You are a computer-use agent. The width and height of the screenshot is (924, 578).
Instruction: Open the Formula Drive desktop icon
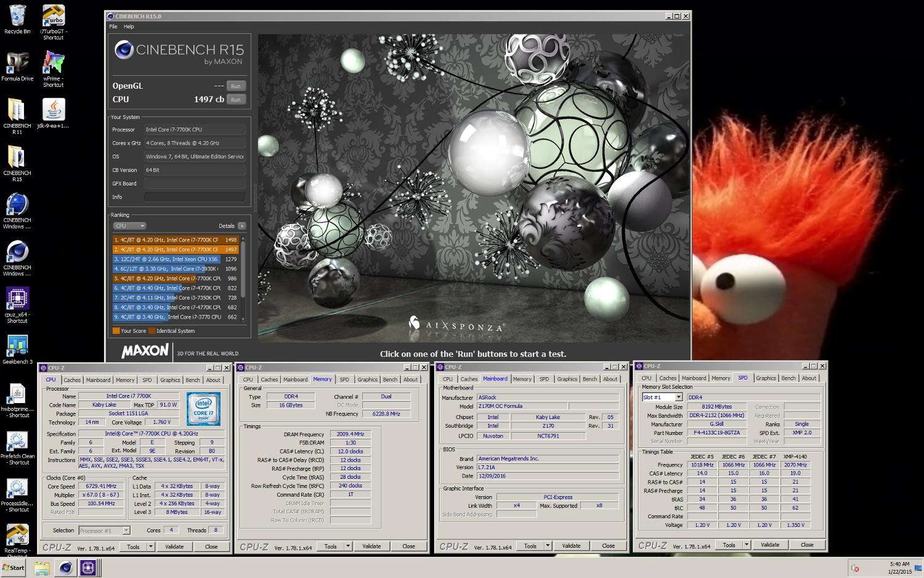point(17,67)
